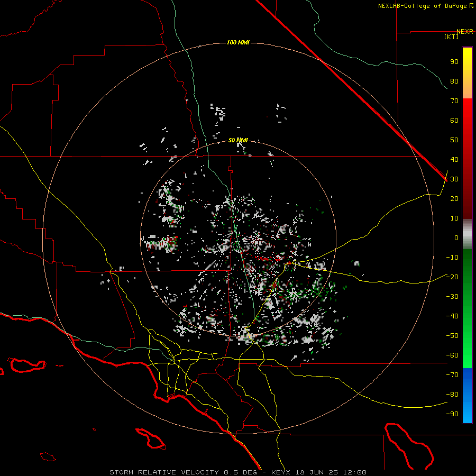
Task: Click the positive 80 knot scale label
Action: [454, 81]
